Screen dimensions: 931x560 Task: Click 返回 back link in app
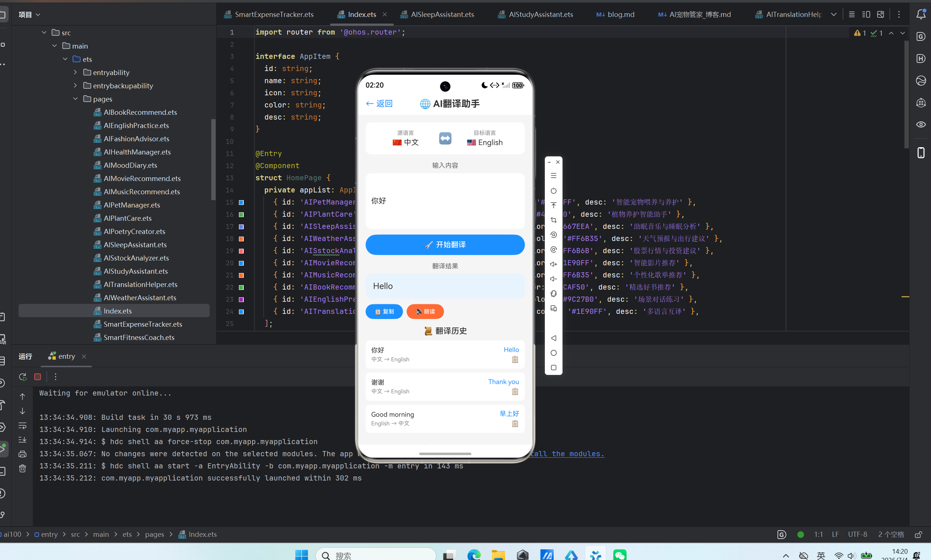(x=379, y=103)
